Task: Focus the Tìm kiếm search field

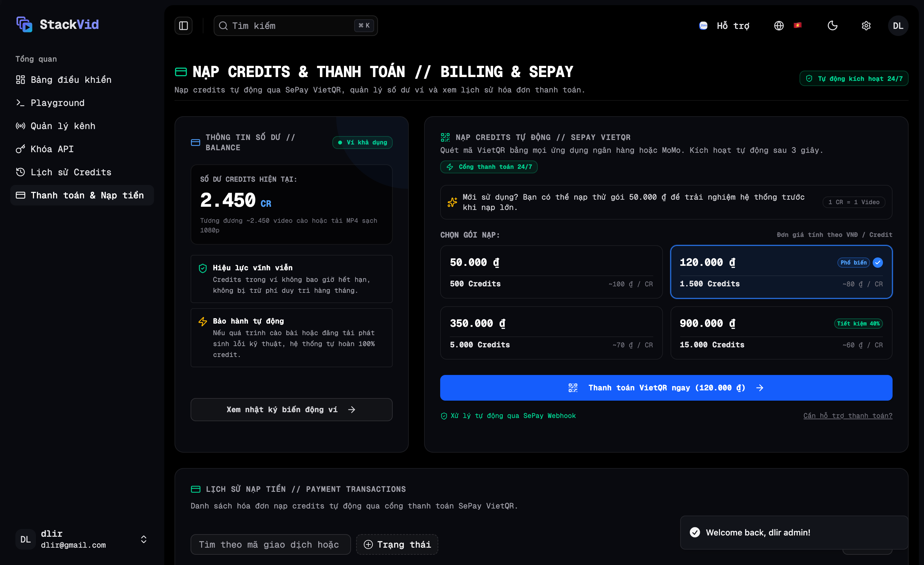Action: (x=295, y=25)
